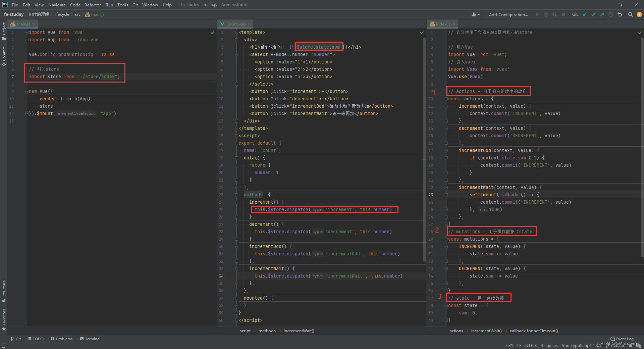Image resolution: width=644 pixels, height=349 pixels.
Task: Collapse const mutations fold in index.js
Action: coord(446,239)
